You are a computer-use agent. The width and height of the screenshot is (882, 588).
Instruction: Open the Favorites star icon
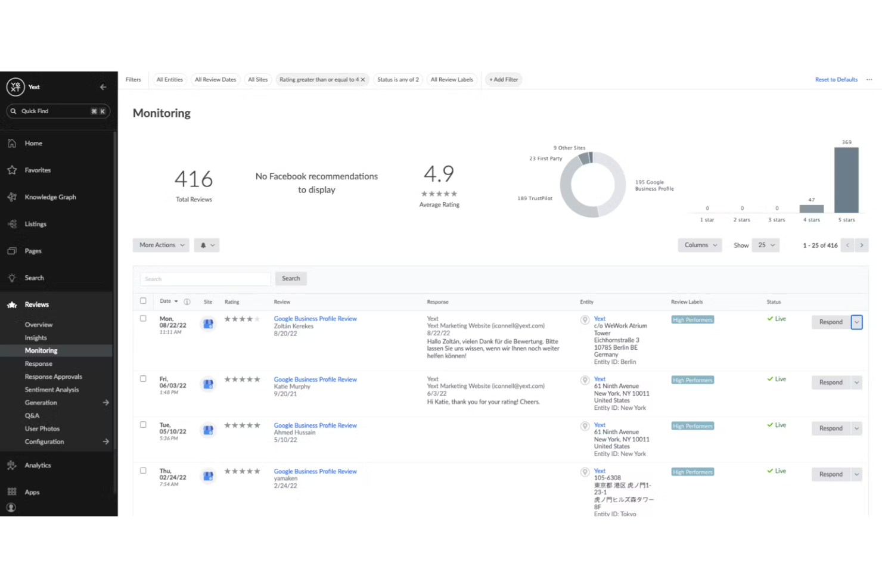(x=12, y=170)
